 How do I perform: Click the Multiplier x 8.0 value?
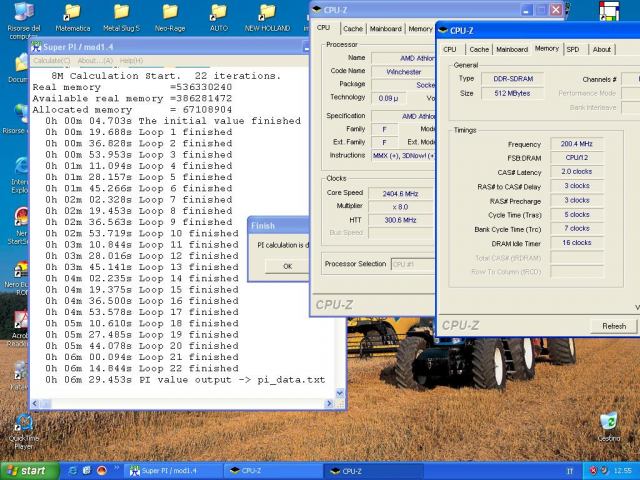(401, 207)
